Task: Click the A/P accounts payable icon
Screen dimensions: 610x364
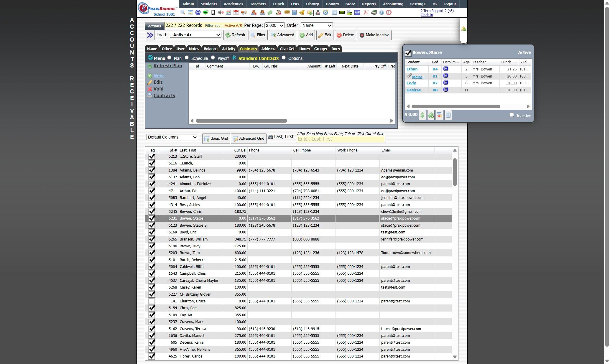Action: point(357,12)
